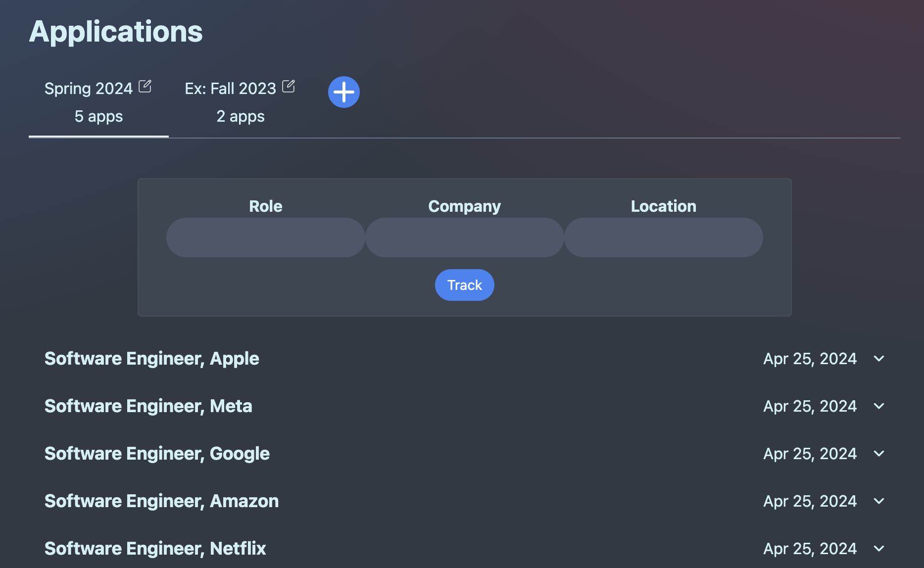Add a new season with the blue plus button
The image size is (924, 568).
tap(344, 92)
